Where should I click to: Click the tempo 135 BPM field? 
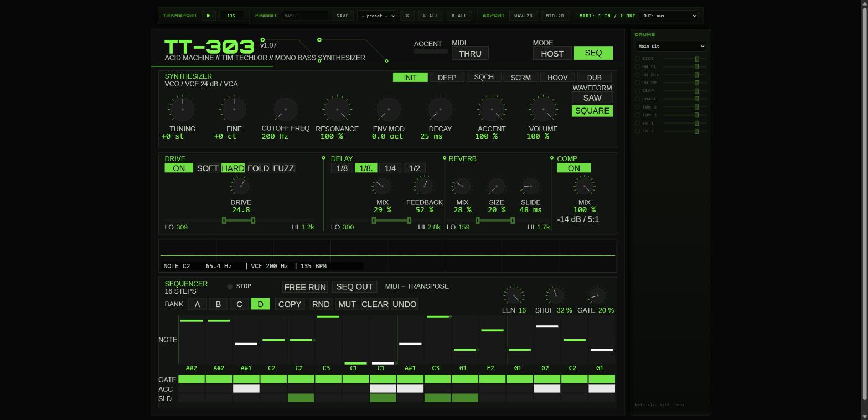[231, 16]
